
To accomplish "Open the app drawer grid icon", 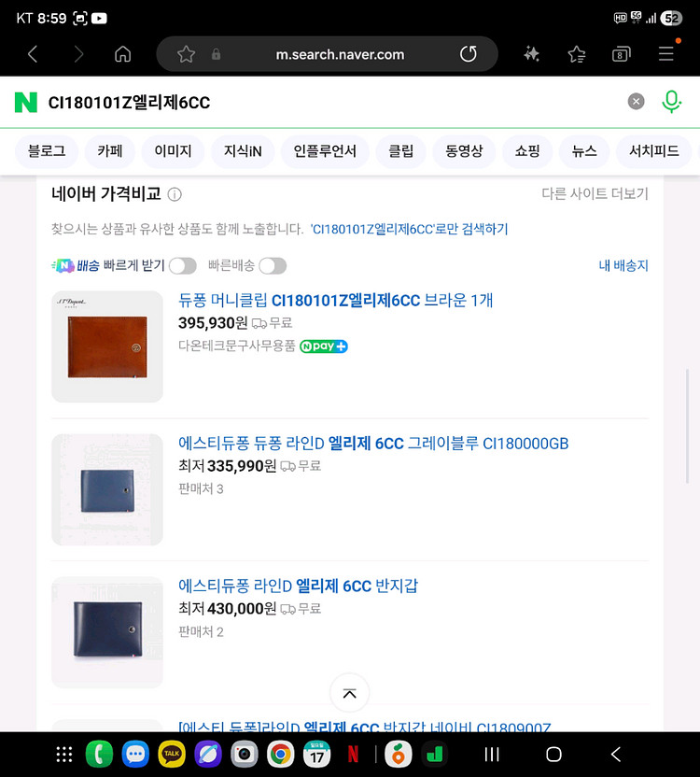I will pyautogui.click(x=63, y=755).
